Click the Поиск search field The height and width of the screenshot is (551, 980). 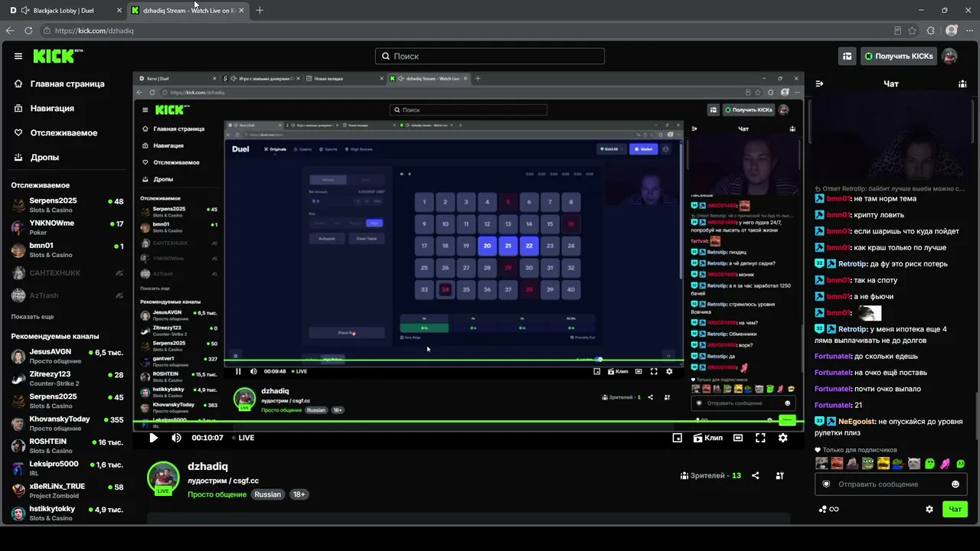(490, 56)
